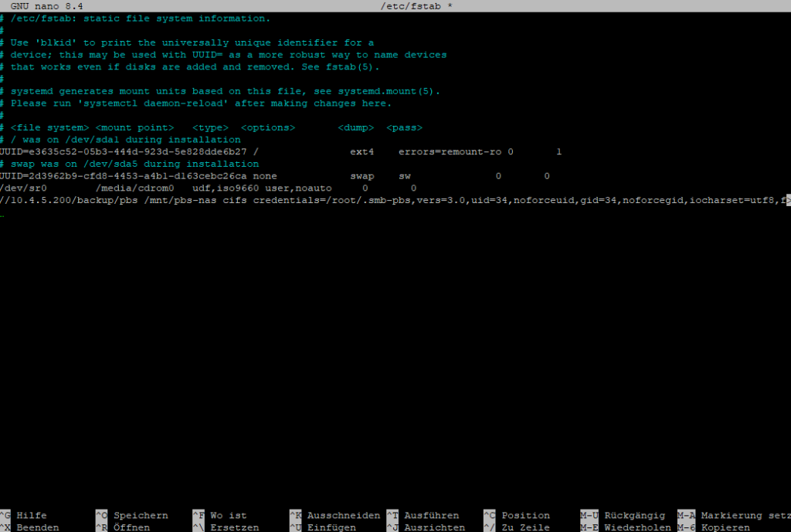Select the Ersetzen replace shortcut
Screen dimensions: 791x532
click(x=234, y=527)
